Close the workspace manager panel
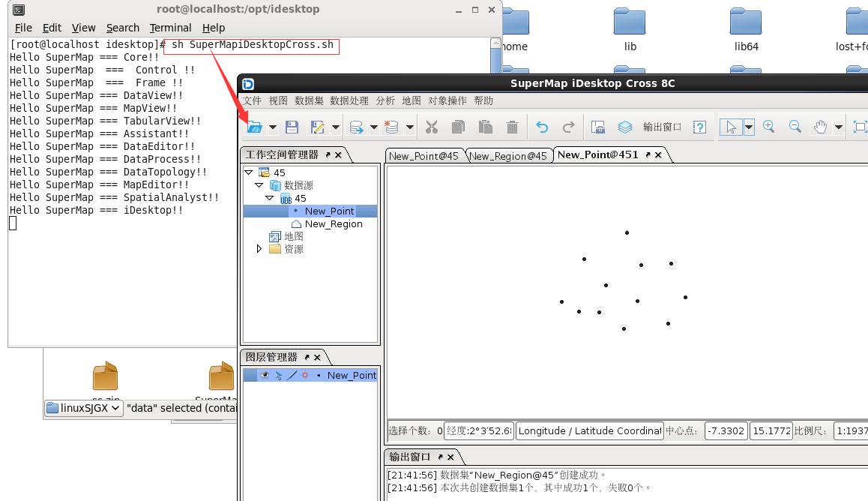This screenshot has width=868, height=501. 338,155
